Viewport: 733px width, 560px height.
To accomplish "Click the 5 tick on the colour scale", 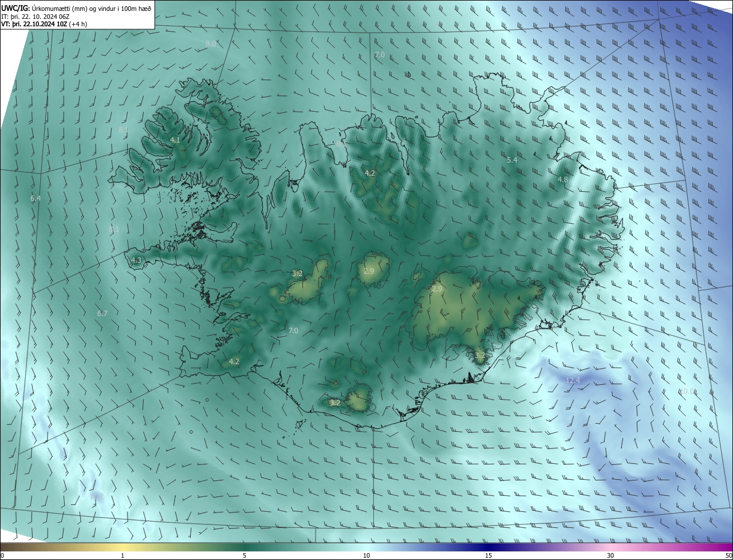I will tap(245, 555).
